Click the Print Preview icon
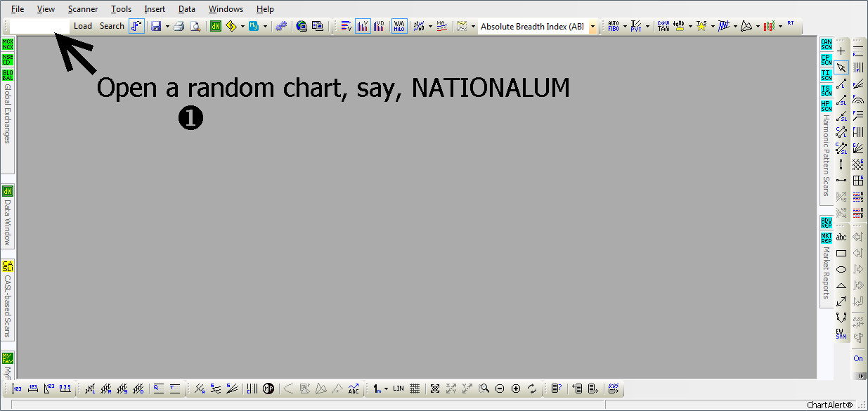This screenshot has width=868, height=411. coord(195,26)
